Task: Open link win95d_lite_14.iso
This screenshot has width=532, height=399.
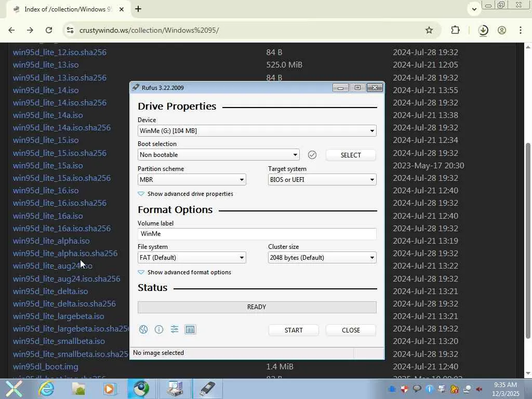Action: (46, 90)
